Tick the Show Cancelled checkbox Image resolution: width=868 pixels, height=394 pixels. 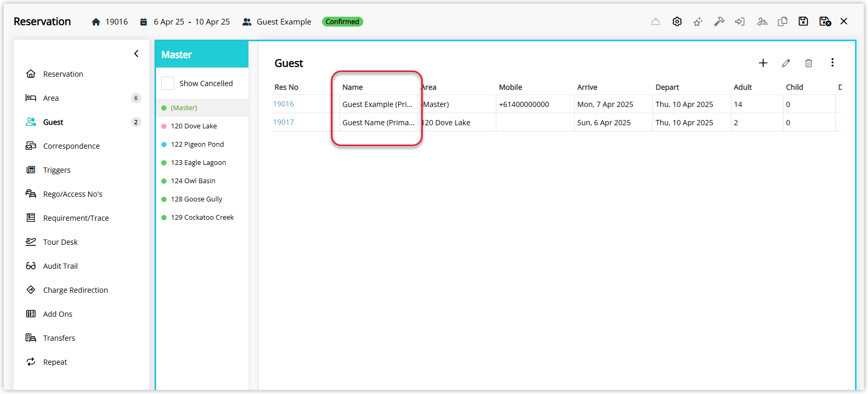coord(168,83)
